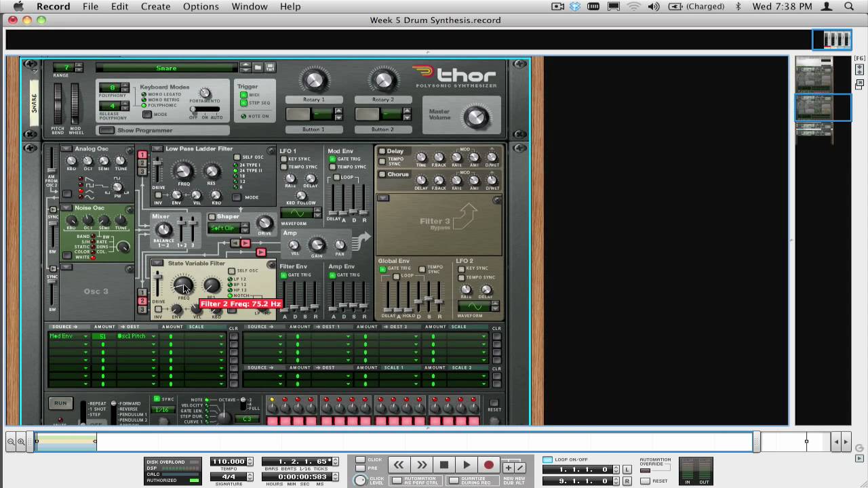Screen dimensions: 868x488
Task: Open the Filter 3 type dropdown
Action: pyautogui.click(x=383, y=198)
